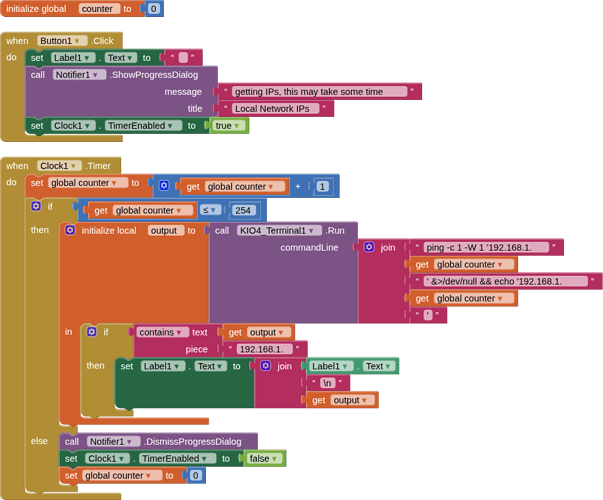The height and width of the screenshot is (500, 603).
Task: Open the ≤ comparison operator dropdown
Action: pos(211,210)
